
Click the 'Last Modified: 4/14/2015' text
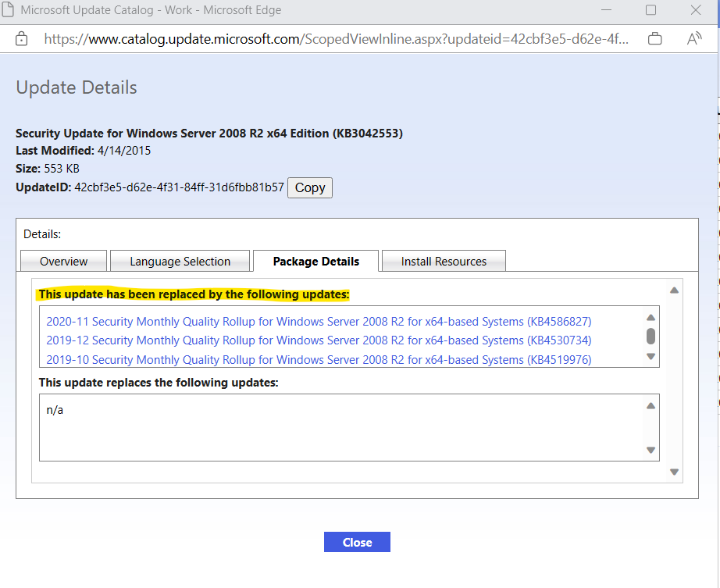pos(83,151)
